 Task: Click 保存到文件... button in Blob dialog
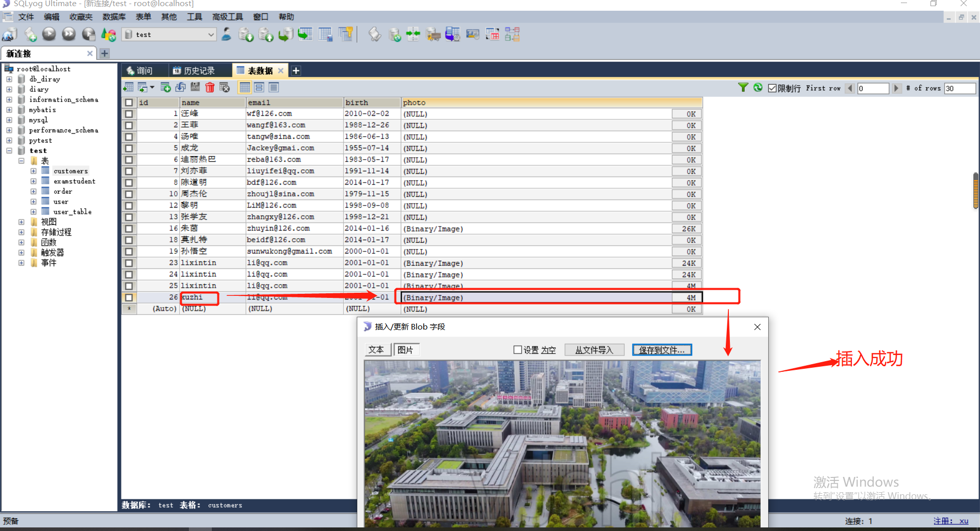[x=662, y=350]
